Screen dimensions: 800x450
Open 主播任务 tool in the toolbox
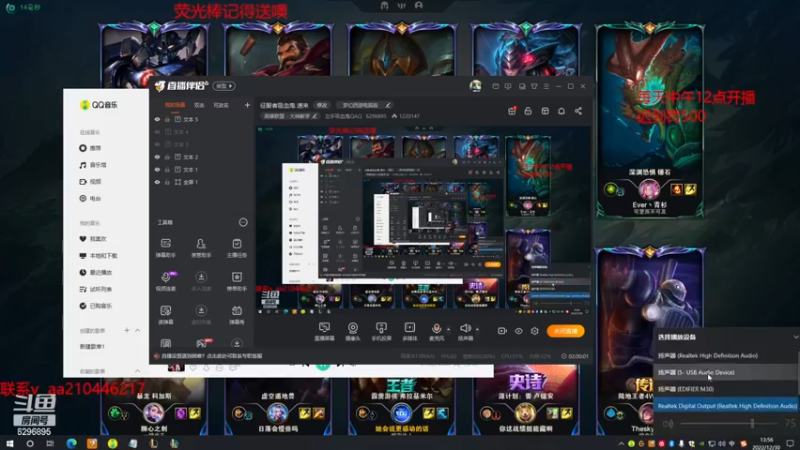coord(237,248)
